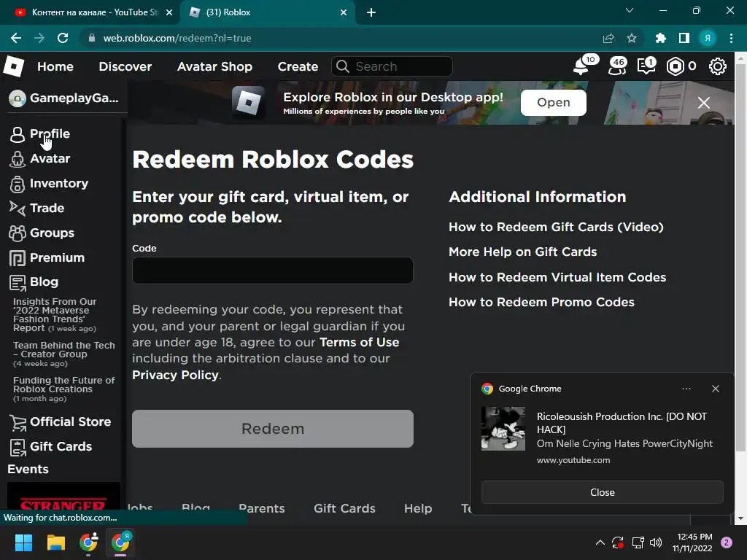The image size is (747, 560).
Task: Open the Terms of Use link
Action: coord(359,343)
